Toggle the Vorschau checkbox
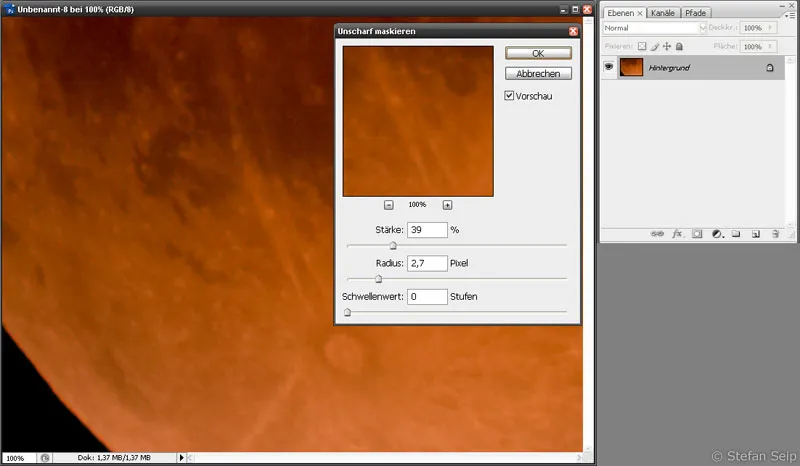800x466 pixels. click(x=509, y=95)
